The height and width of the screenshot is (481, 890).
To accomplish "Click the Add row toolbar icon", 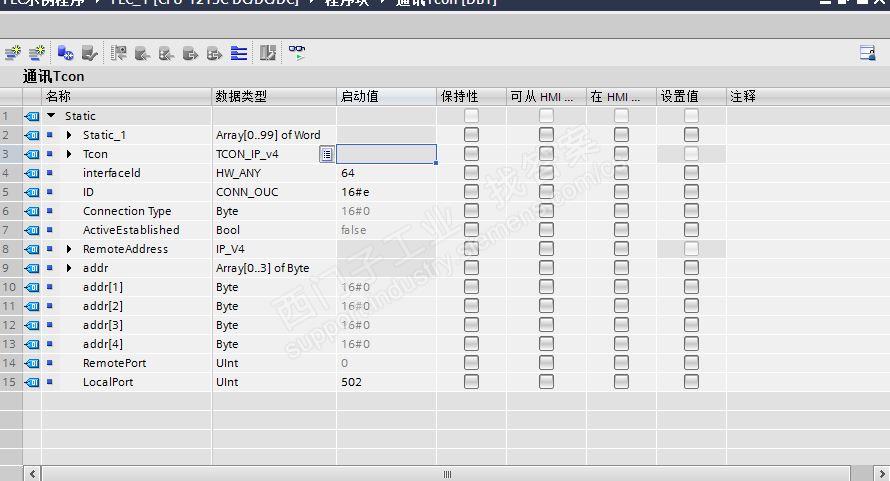I will pos(37,53).
